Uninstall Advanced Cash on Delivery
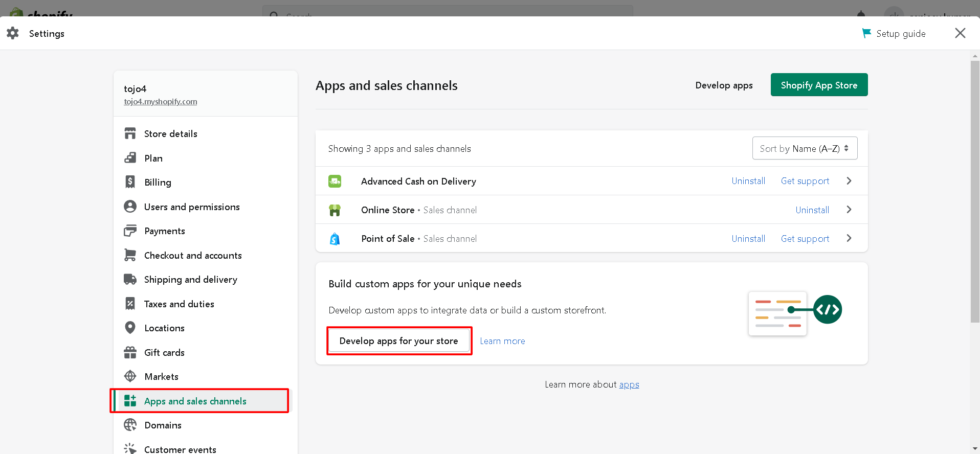Viewport: 980px width, 454px height. click(748, 181)
